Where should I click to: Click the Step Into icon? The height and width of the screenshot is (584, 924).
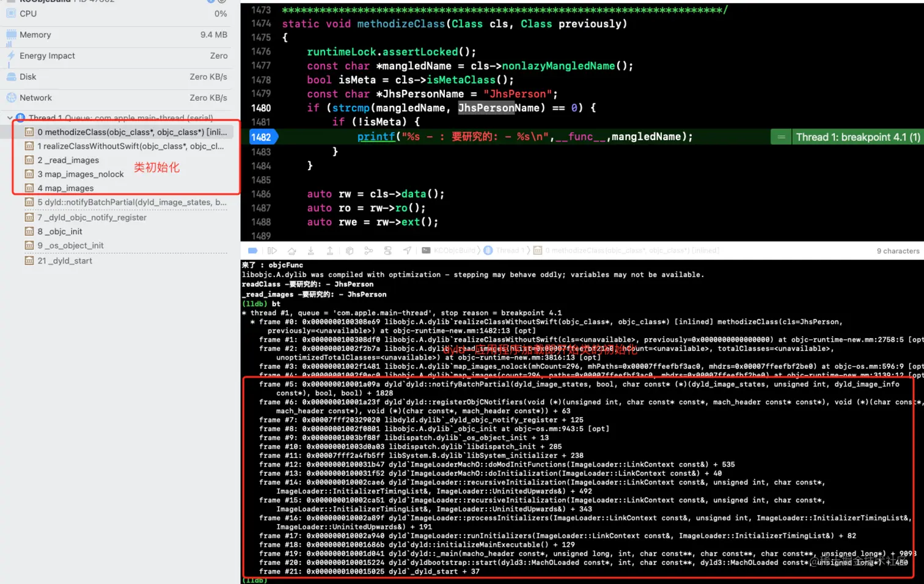point(311,251)
